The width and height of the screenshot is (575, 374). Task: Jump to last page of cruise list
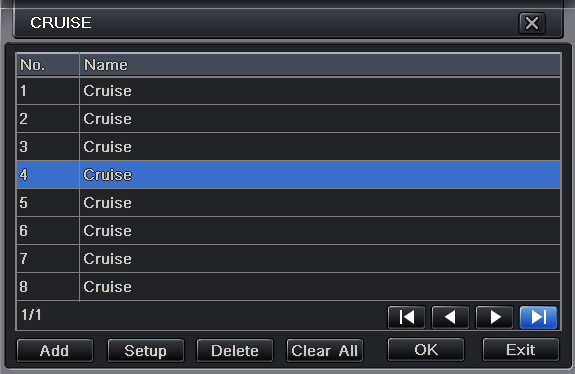point(538,317)
